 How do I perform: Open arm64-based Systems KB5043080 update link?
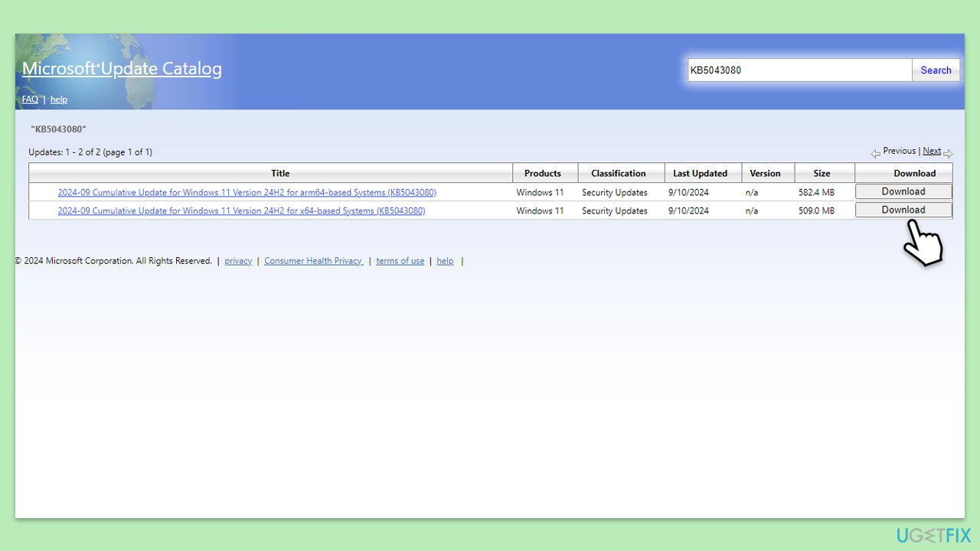point(247,192)
